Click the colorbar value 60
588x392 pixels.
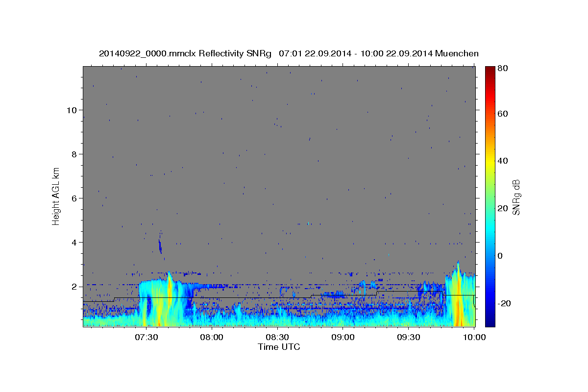[x=502, y=114]
